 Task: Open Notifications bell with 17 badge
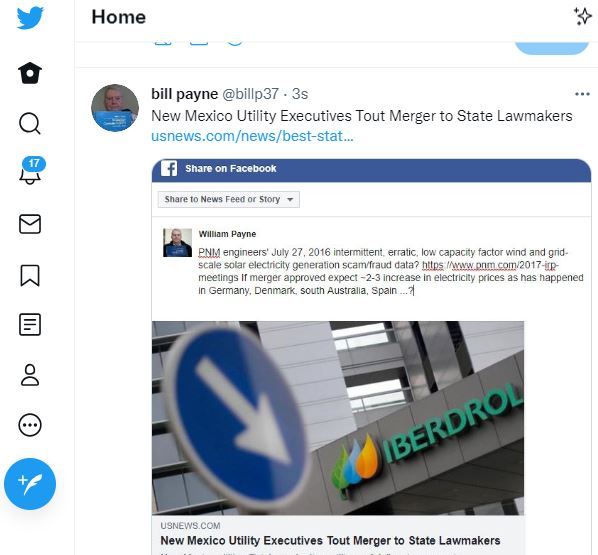[x=31, y=171]
